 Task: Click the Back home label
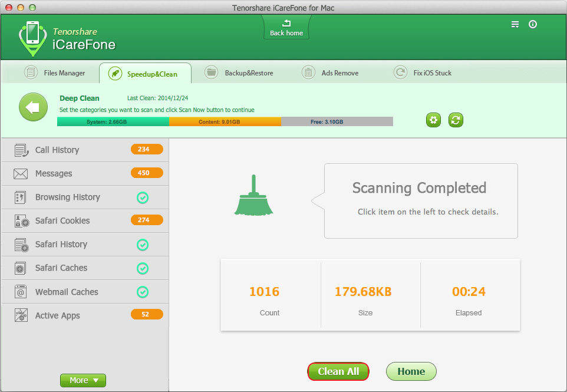[286, 33]
